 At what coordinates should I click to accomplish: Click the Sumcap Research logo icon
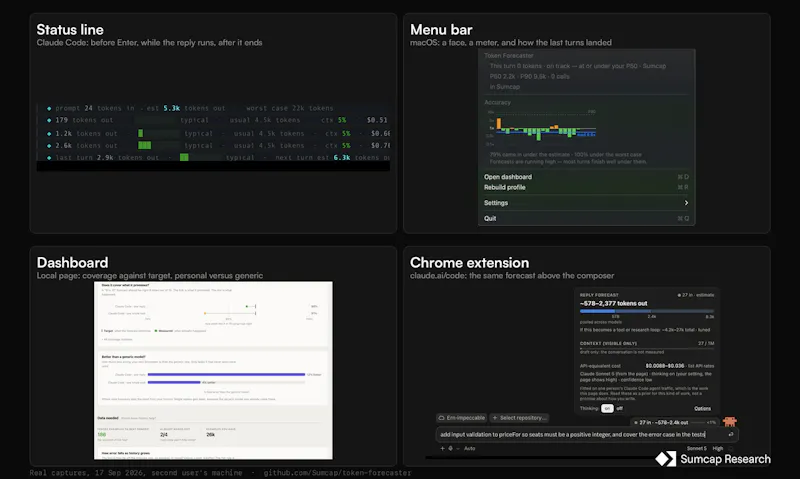tap(665, 459)
